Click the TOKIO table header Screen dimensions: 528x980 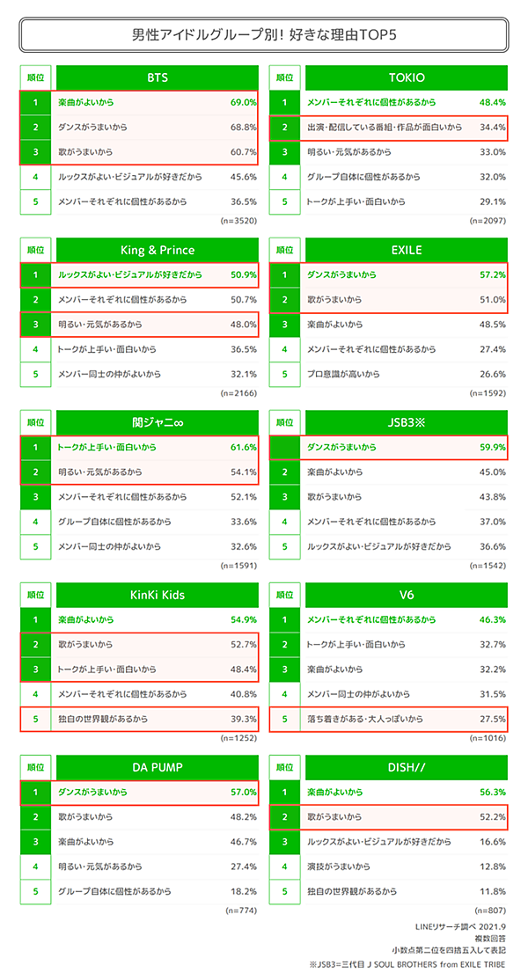coord(407,77)
